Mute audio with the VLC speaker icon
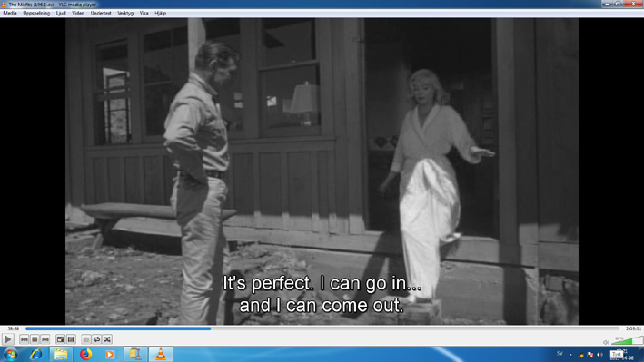 pyautogui.click(x=606, y=342)
